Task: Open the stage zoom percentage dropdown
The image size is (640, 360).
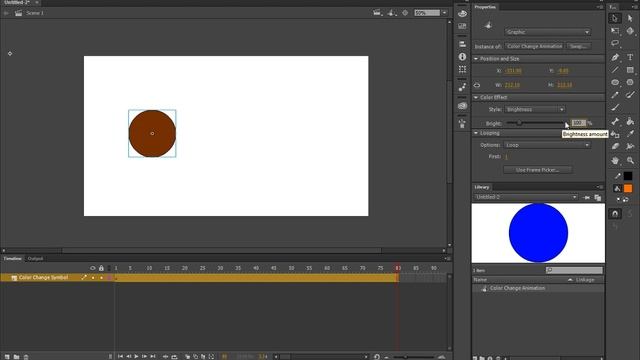Action: pyautogui.click(x=444, y=13)
